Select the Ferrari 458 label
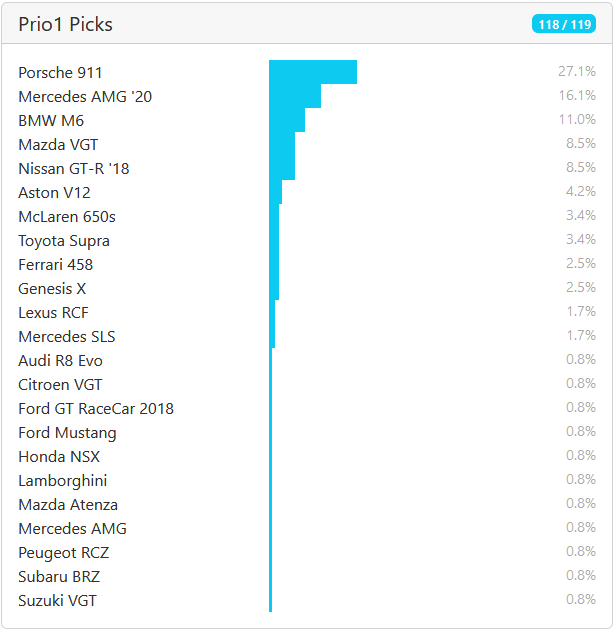The image size is (616, 630). (x=55, y=265)
